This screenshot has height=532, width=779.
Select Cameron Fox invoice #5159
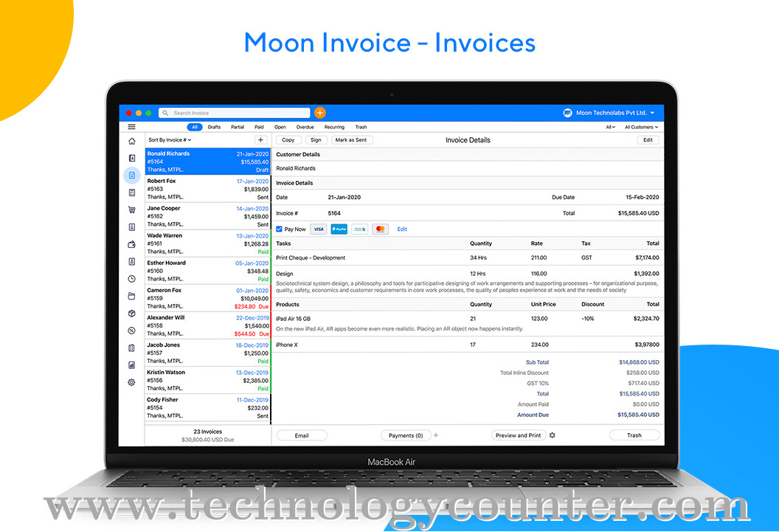coord(208,298)
